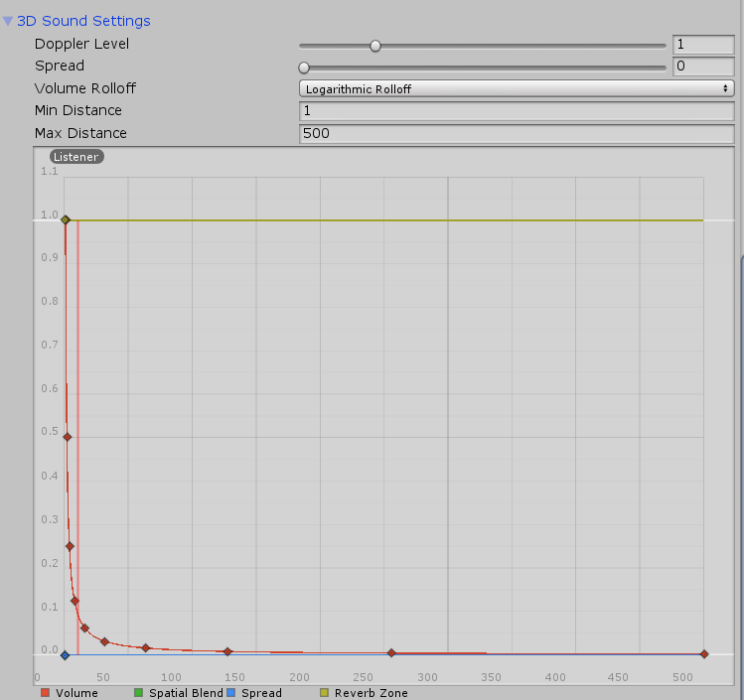The image size is (744, 700).
Task: Select the Volume keyframe near 0.12 level
Action: [74, 601]
